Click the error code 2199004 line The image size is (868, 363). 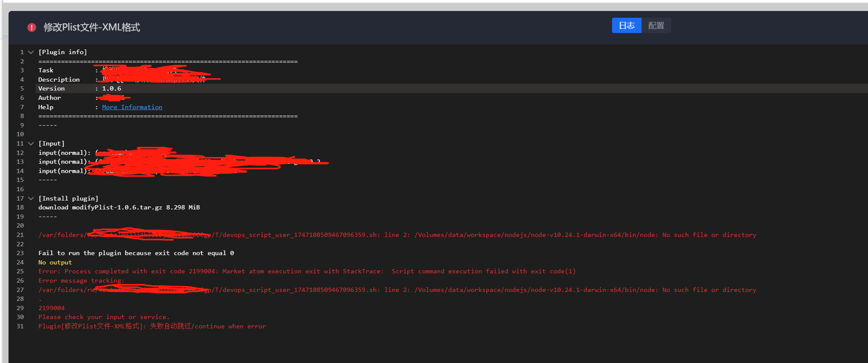pos(51,308)
